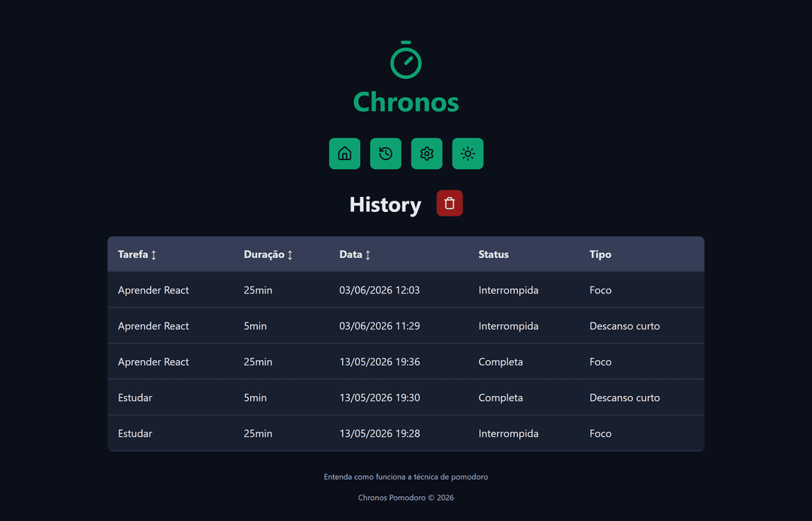Click the Chronos stopwatch logo

(406, 60)
